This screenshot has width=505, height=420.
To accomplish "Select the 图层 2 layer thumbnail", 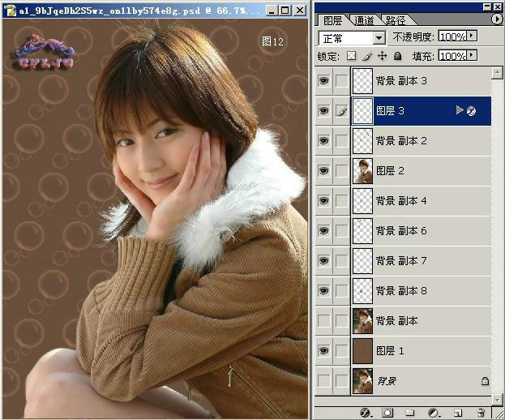I will point(364,171).
